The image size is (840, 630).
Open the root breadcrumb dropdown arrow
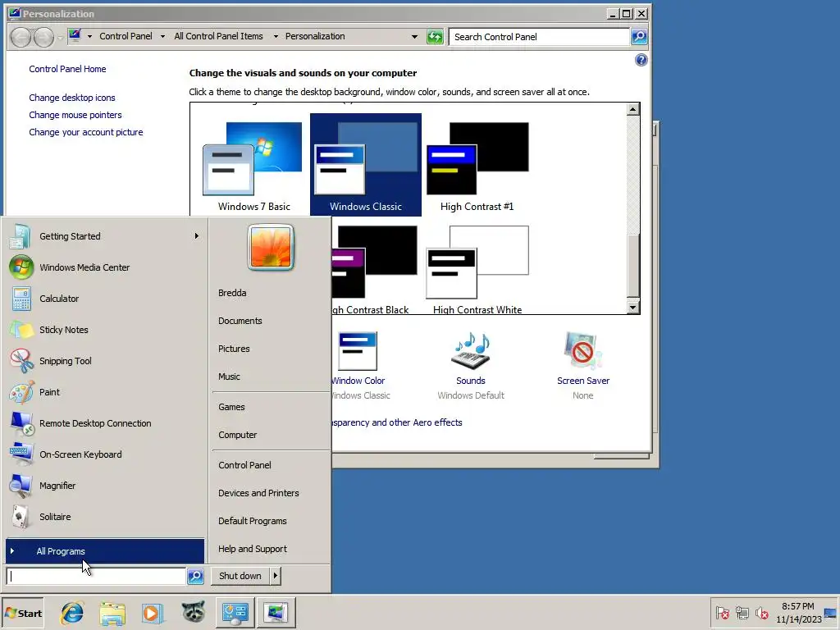[x=89, y=36]
